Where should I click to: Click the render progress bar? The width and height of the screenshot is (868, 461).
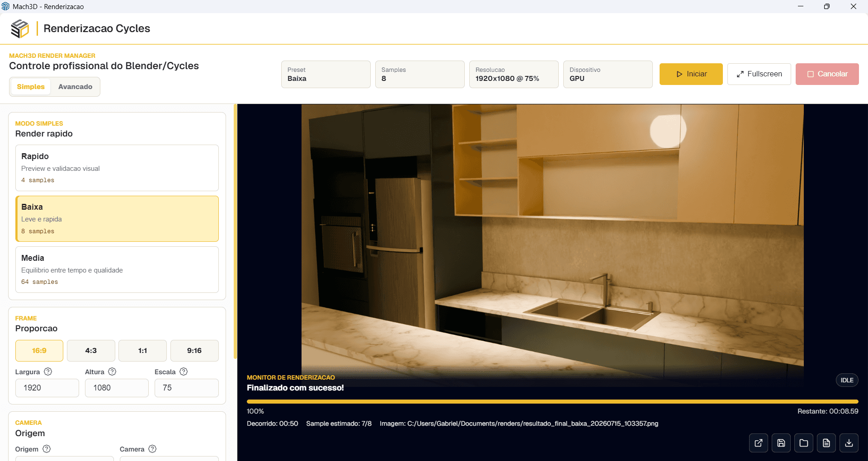(552, 401)
